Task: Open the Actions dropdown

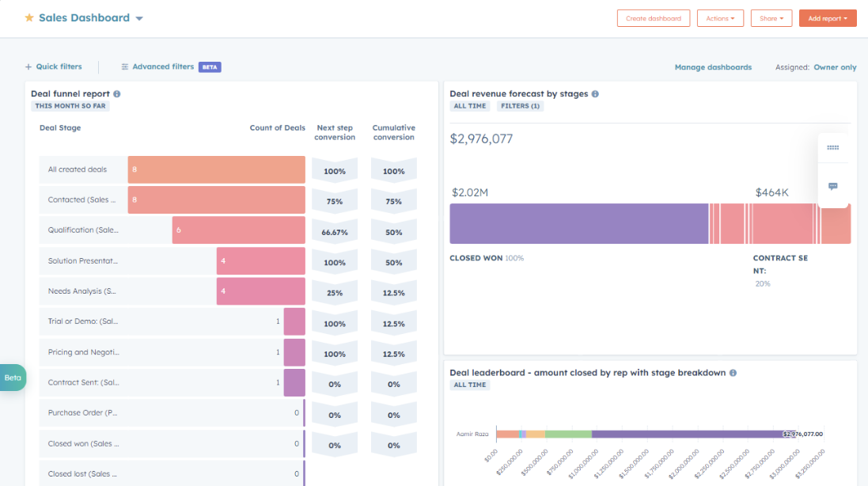Action: click(x=720, y=17)
